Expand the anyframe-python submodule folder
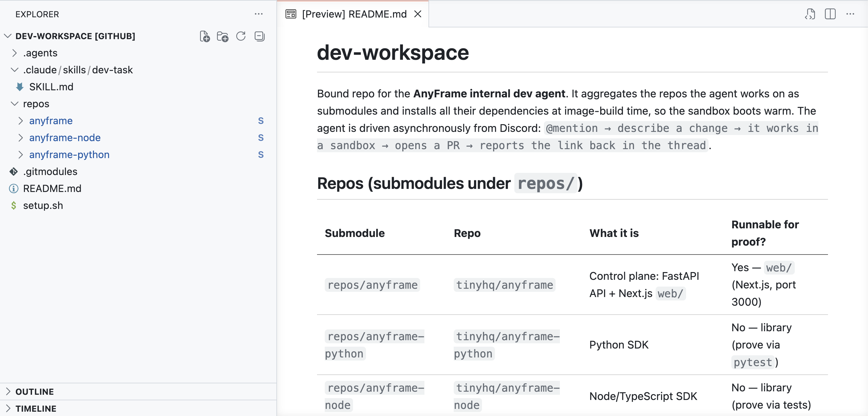Screen dimensions: 868x416 [x=21, y=154]
